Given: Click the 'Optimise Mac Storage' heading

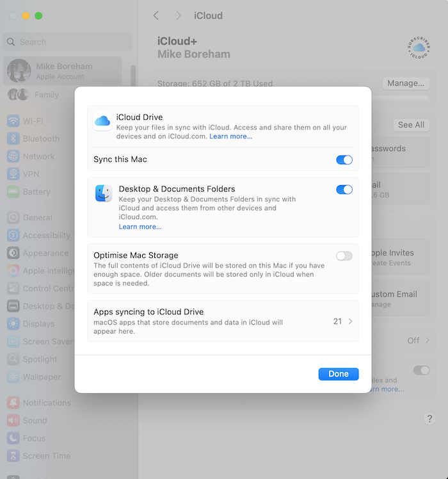Looking at the screenshot, I should pyautogui.click(x=136, y=256).
